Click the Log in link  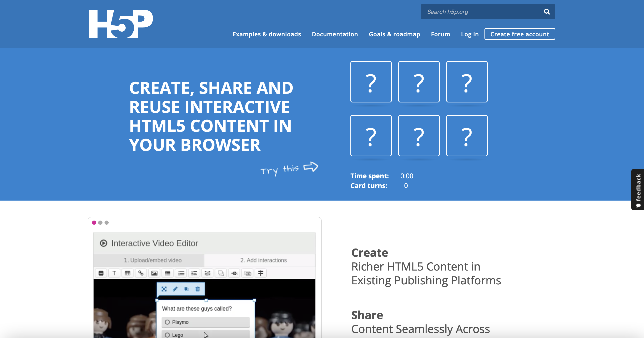pos(469,34)
